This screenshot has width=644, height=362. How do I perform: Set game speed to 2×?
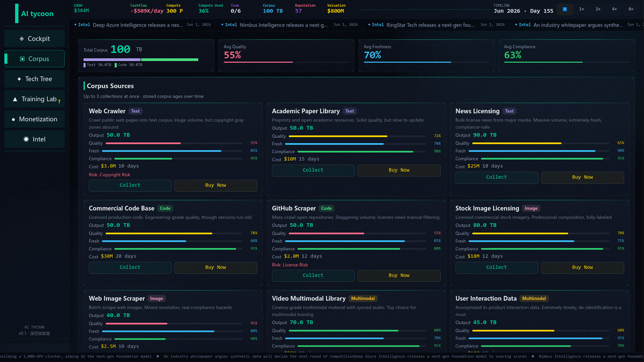tap(598, 9)
